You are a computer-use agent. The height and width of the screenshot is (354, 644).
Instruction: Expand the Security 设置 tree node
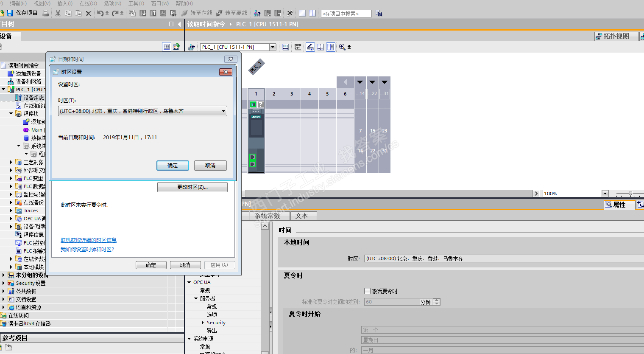(x=3, y=283)
